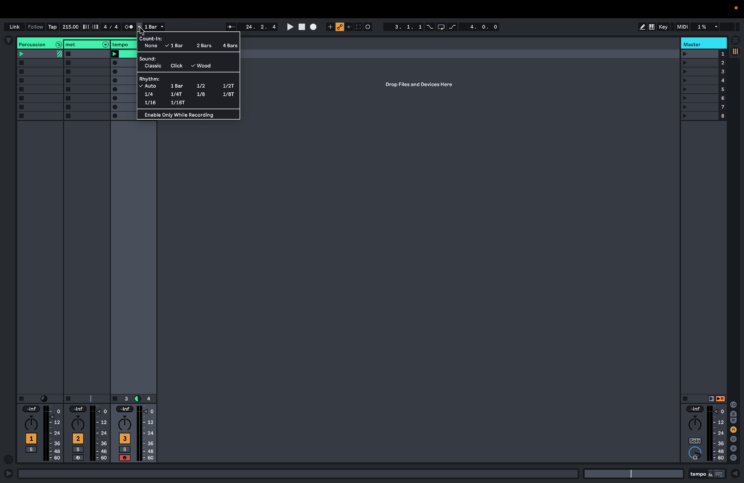Toggle track 3 activator button
The height and width of the screenshot is (483, 744).
(x=125, y=438)
